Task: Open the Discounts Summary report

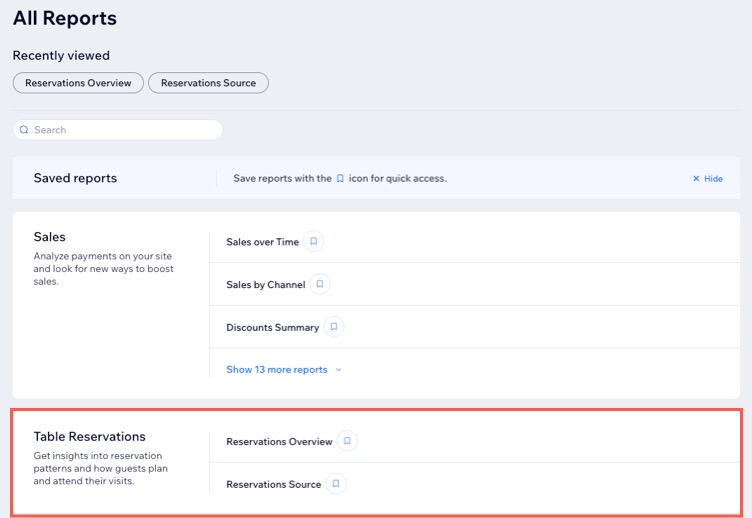Action: (x=272, y=328)
